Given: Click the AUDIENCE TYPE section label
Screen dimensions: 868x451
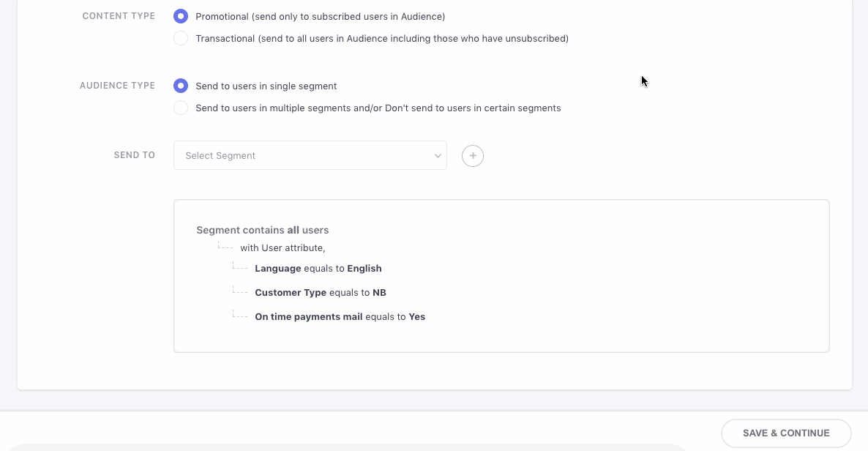Looking at the screenshot, I should (117, 86).
